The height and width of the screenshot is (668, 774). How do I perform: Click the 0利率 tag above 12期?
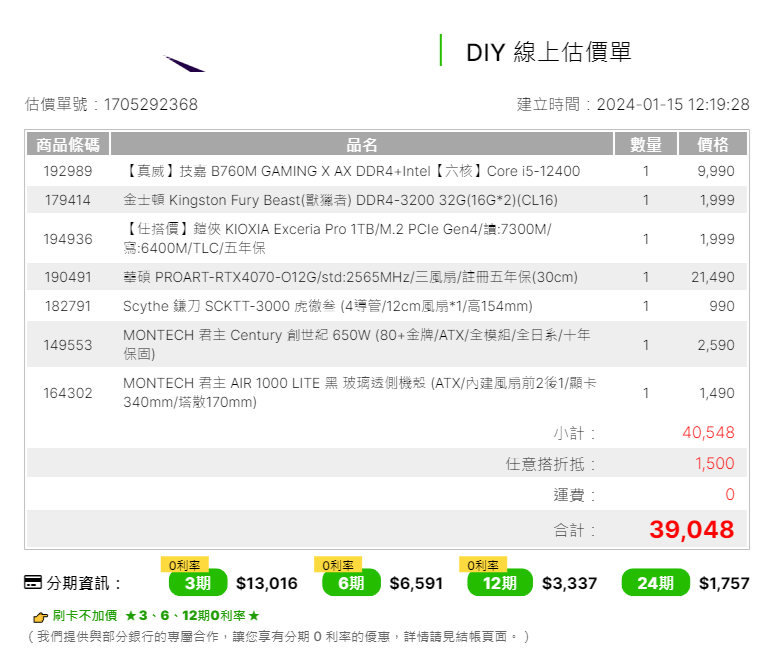pyautogui.click(x=483, y=565)
